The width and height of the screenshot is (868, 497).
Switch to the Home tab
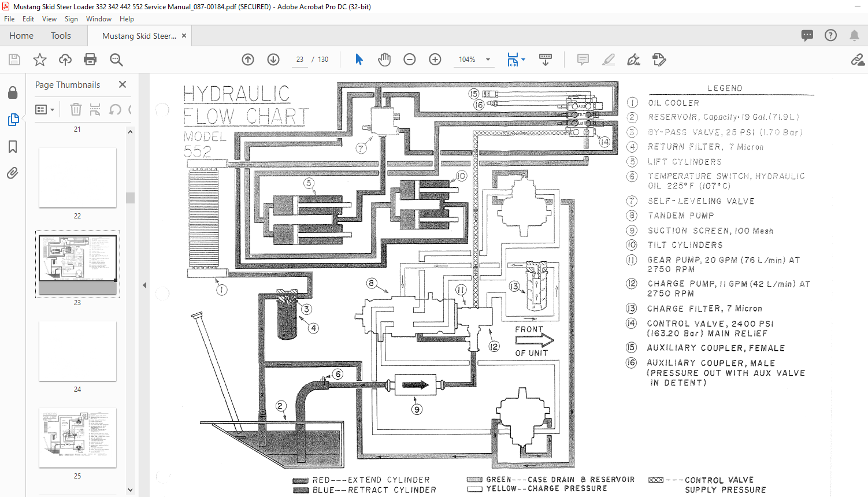click(21, 36)
